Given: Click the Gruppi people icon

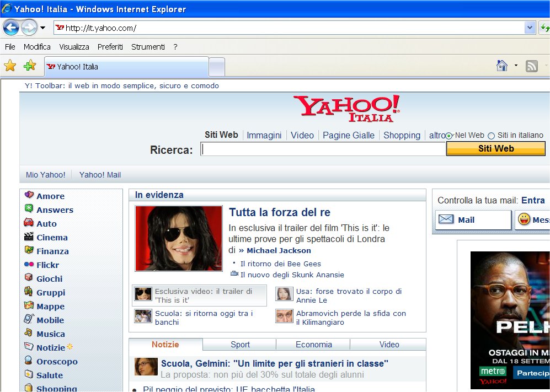Looking at the screenshot, I should point(29,291).
